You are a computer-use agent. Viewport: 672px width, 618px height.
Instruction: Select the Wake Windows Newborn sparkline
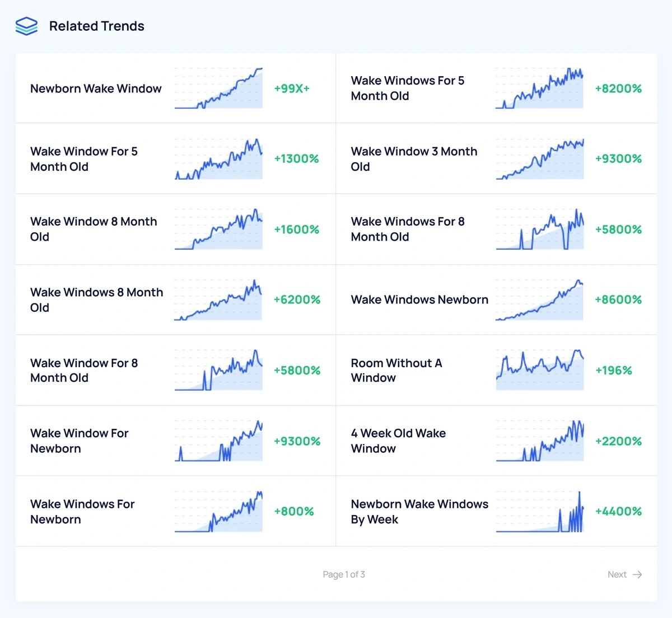tap(539, 299)
